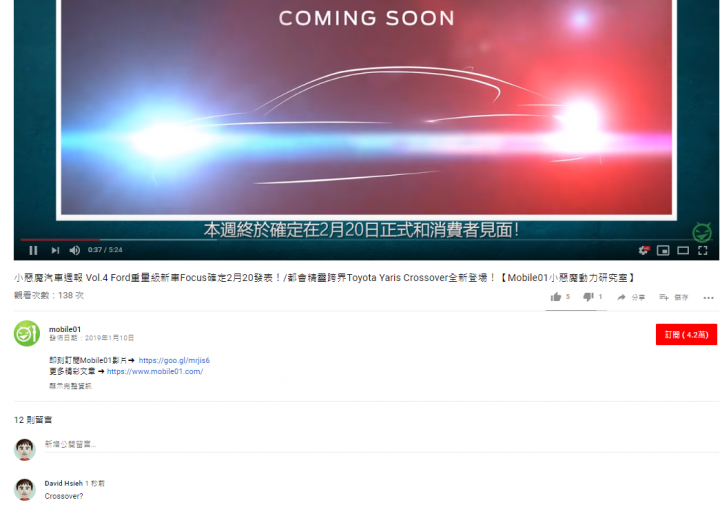
Task: Share the video
Action: (630, 297)
